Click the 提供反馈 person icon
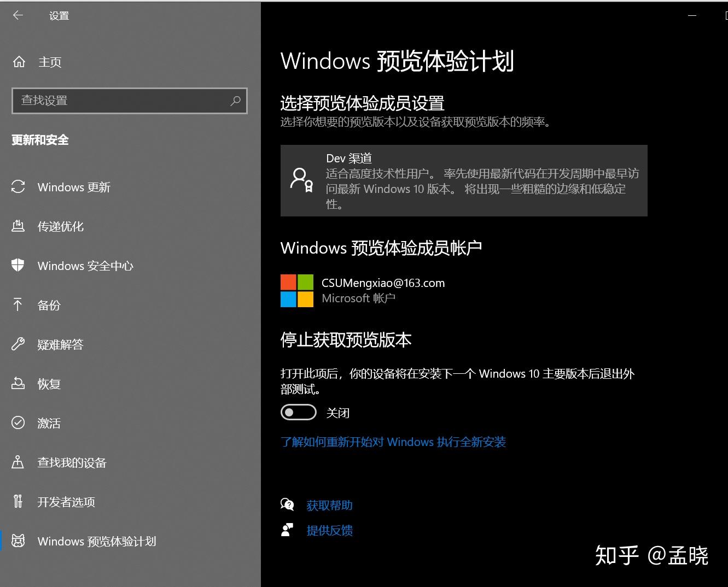Image resolution: width=728 pixels, height=587 pixels. (287, 530)
